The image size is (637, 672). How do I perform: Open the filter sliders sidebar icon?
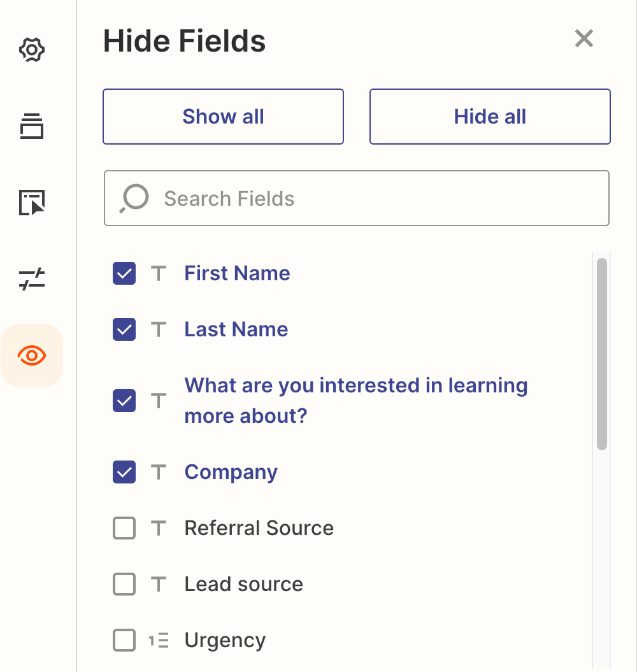pyautogui.click(x=32, y=279)
